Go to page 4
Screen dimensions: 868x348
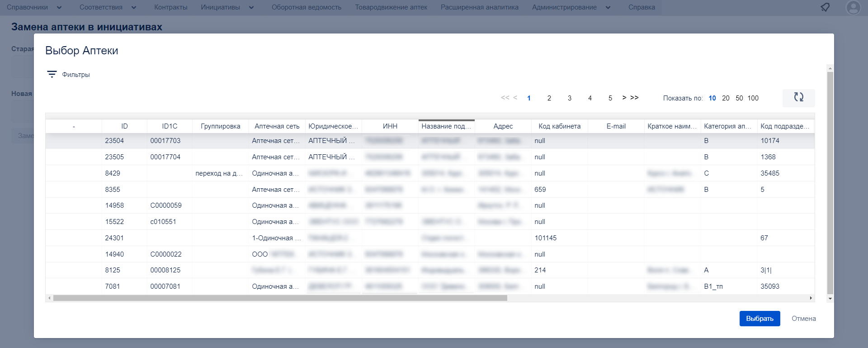pyautogui.click(x=590, y=98)
